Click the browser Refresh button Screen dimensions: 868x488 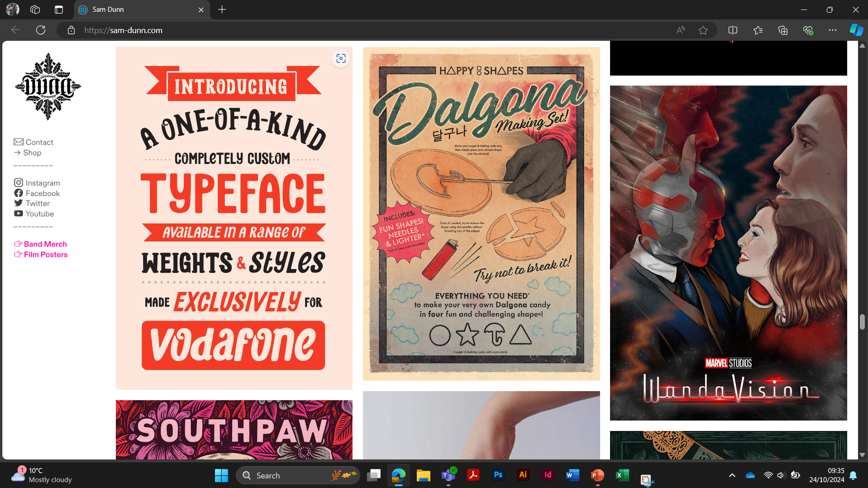[x=41, y=30]
